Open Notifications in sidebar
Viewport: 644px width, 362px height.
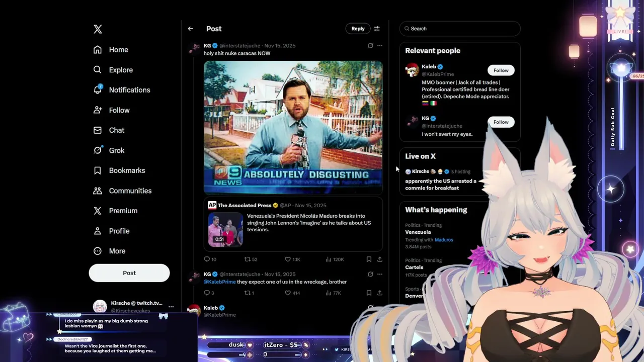[x=121, y=90]
